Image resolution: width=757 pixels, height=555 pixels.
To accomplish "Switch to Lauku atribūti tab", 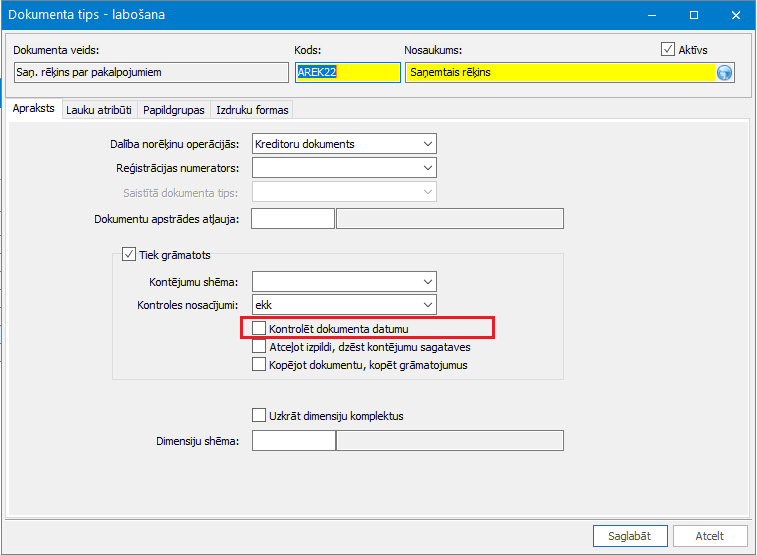I will tap(99, 110).
